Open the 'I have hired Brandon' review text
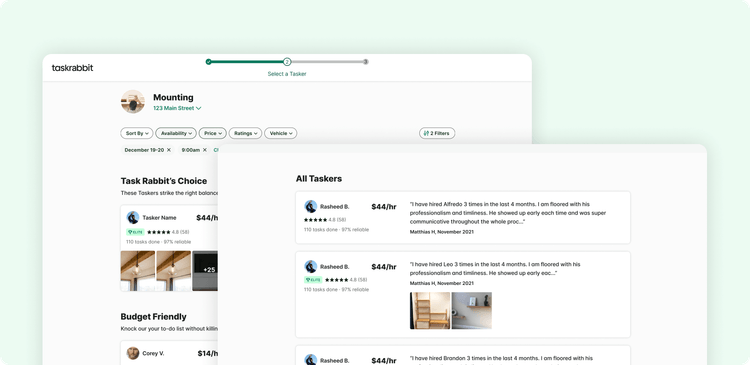The image size is (750, 365). pyautogui.click(x=501, y=360)
